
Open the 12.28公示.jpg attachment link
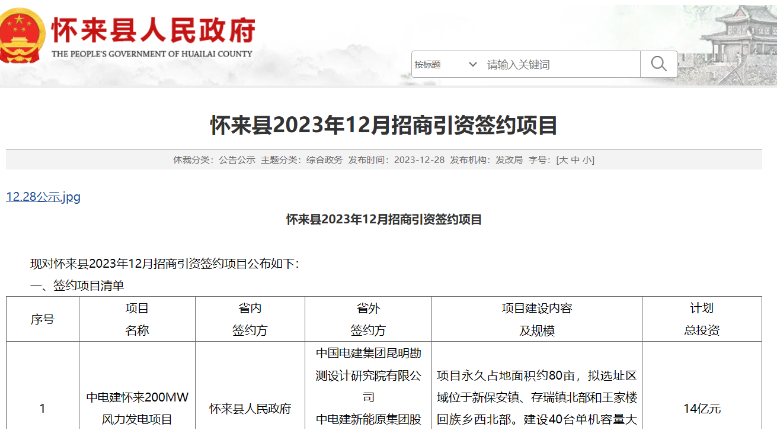[x=43, y=197]
